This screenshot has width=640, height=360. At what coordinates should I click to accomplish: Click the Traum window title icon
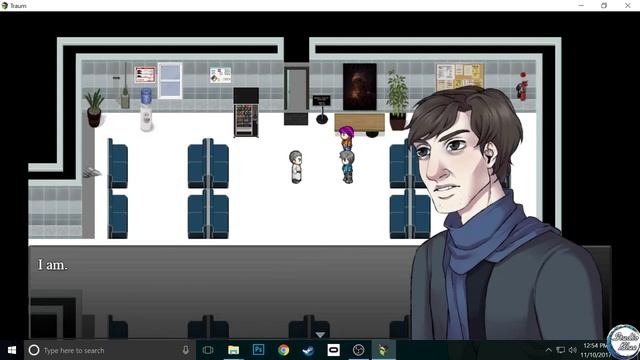(5, 6)
